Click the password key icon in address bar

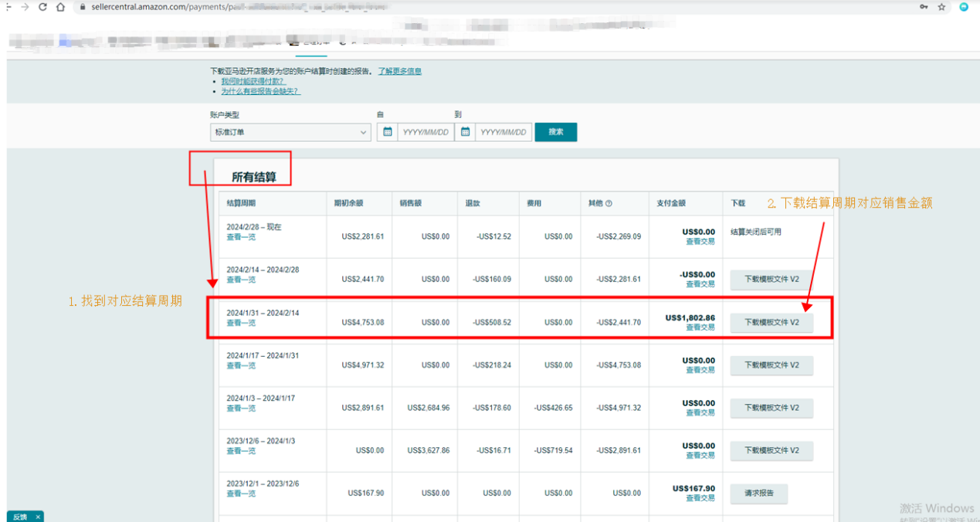click(924, 7)
